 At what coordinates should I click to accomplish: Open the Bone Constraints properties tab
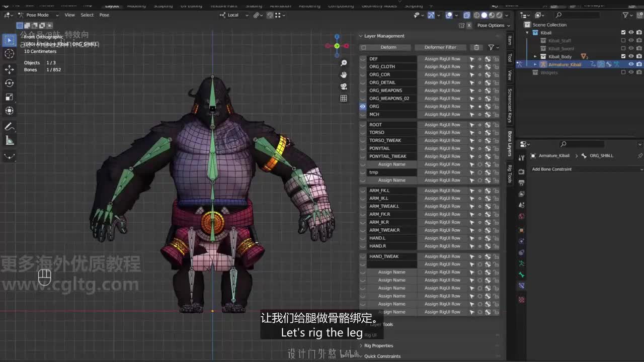click(x=522, y=286)
